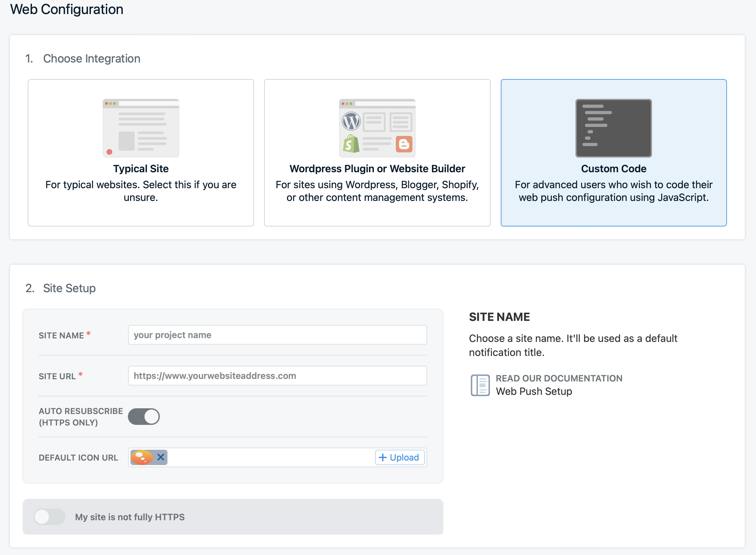Click the Custom Code terminal icon
This screenshot has width=756, height=555.
[613, 128]
